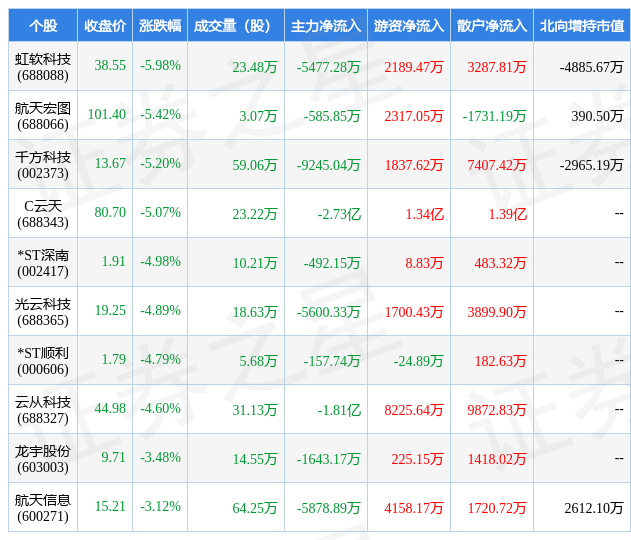
Task: Select stock 云从科技 (688327)
Action: 43,410
